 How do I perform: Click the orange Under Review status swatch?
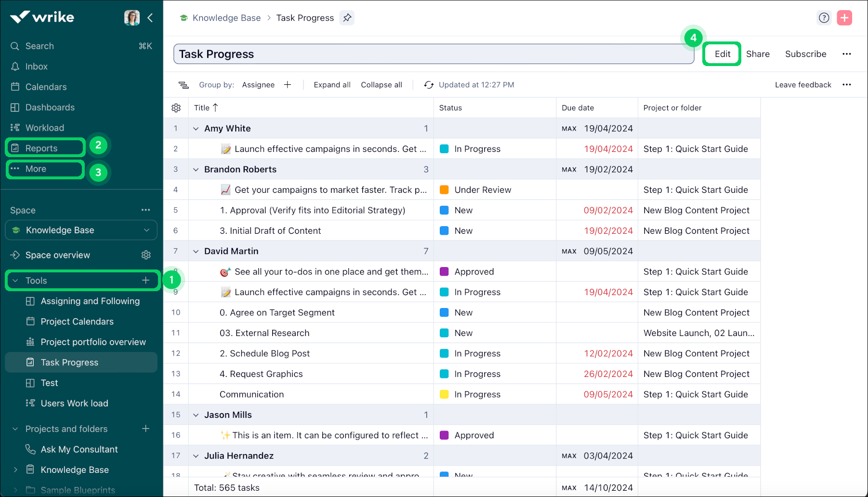point(444,190)
